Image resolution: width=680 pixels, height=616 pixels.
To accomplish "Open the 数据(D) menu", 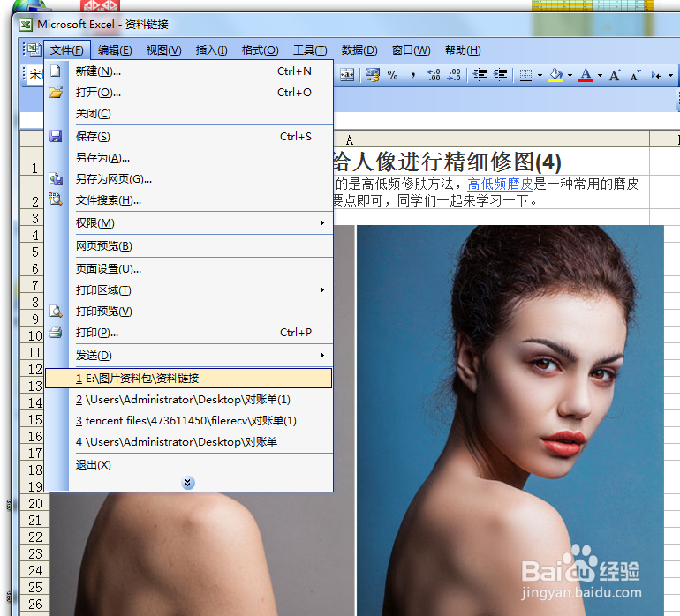I will click(x=359, y=50).
